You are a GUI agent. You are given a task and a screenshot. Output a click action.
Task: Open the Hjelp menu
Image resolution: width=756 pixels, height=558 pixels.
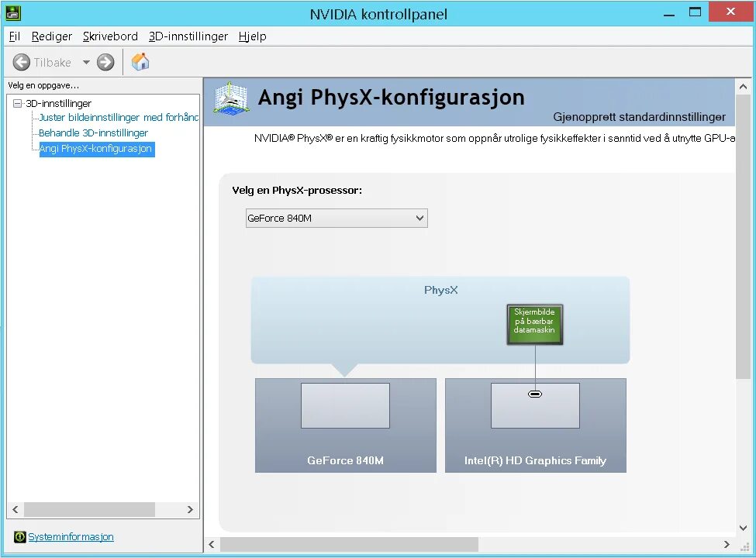252,36
